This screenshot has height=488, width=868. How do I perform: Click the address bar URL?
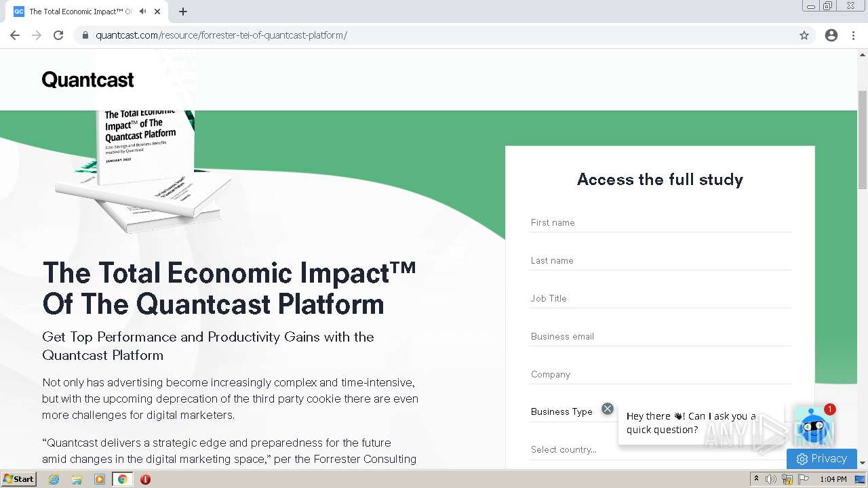pos(221,35)
